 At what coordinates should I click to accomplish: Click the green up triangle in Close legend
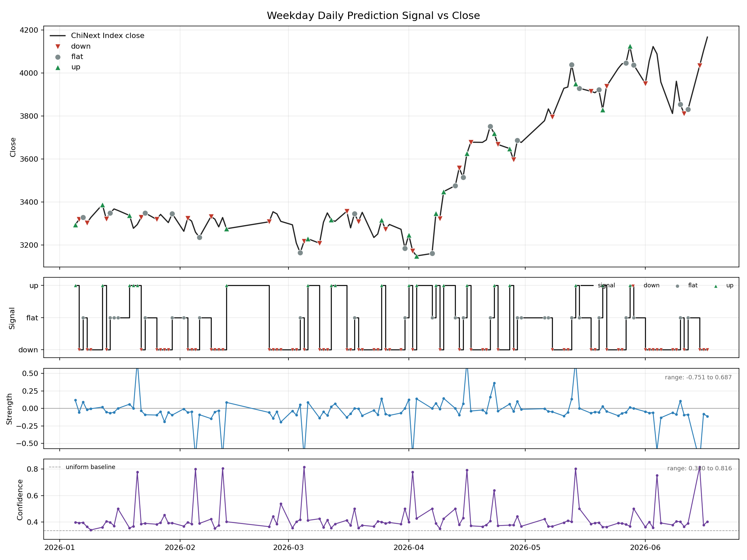[x=58, y=68]
